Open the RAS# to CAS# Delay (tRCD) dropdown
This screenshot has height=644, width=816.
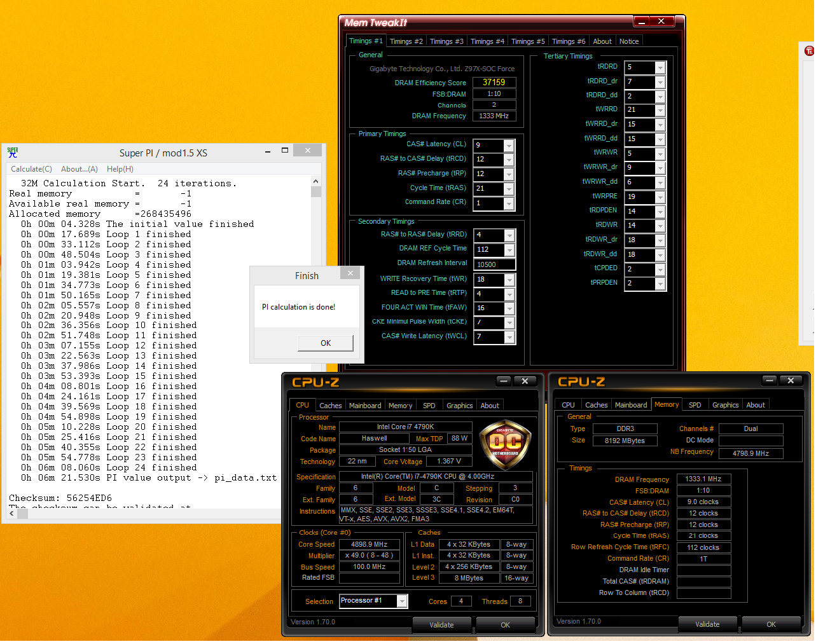point(509,160)
